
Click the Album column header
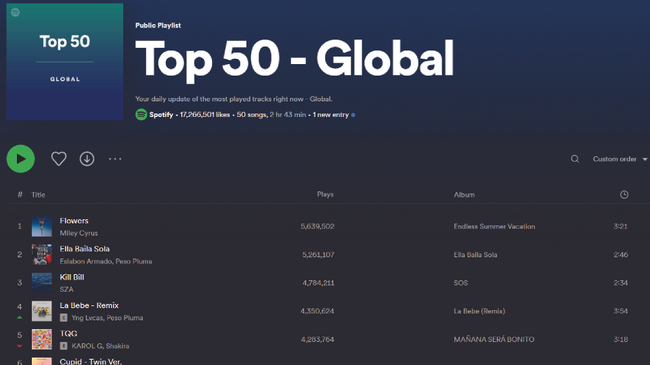[464, 195]
